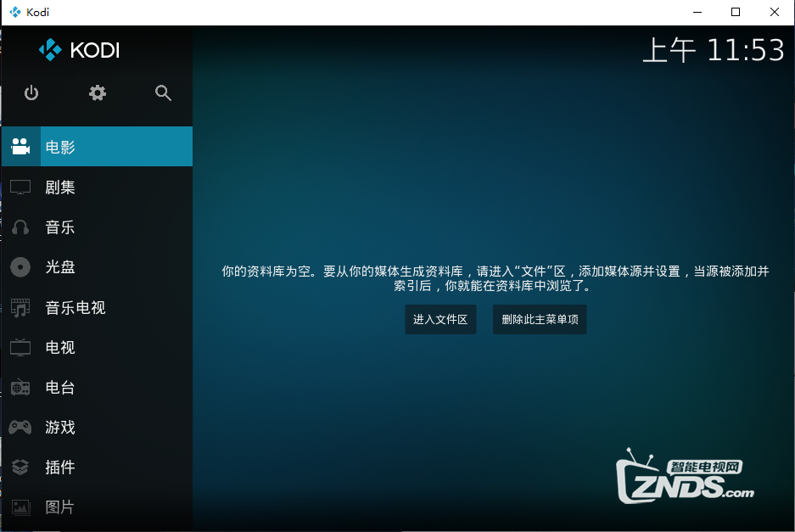This screenshot has width=795, height=532.
Task: Select the gamepad icon beside 游戏
Action: click(20, 427)
